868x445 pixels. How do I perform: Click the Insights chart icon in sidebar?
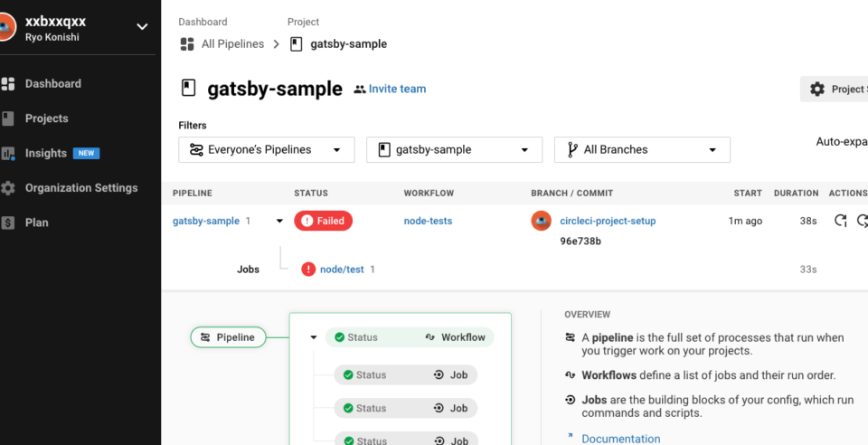coord(8,154)
